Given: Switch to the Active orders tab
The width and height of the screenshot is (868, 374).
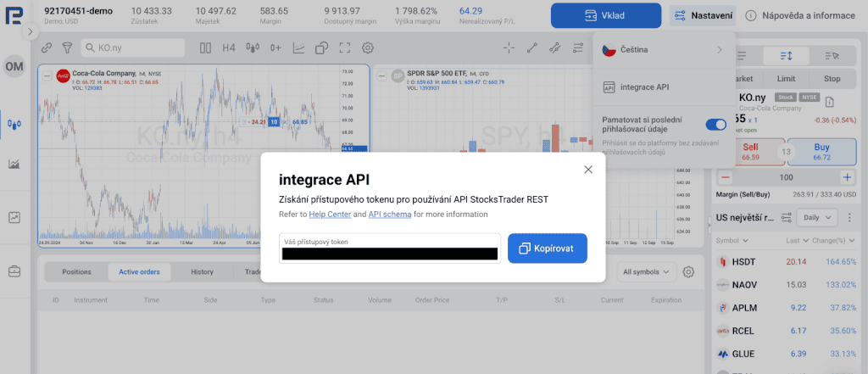Looking at the screenshot, I should click(139, 272).
